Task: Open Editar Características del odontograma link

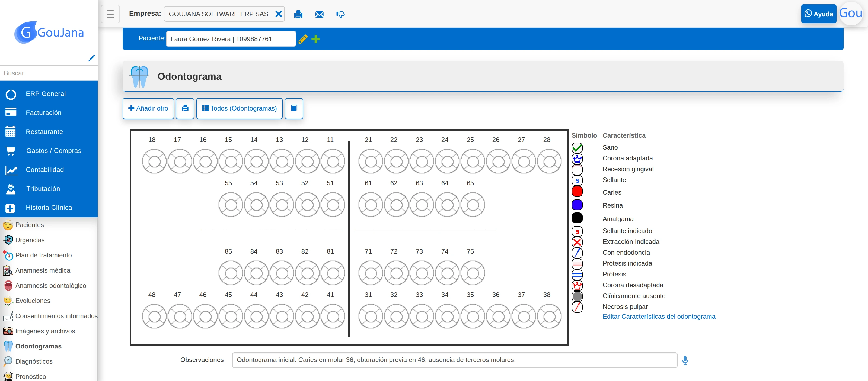Action: [x=659, y=317]
